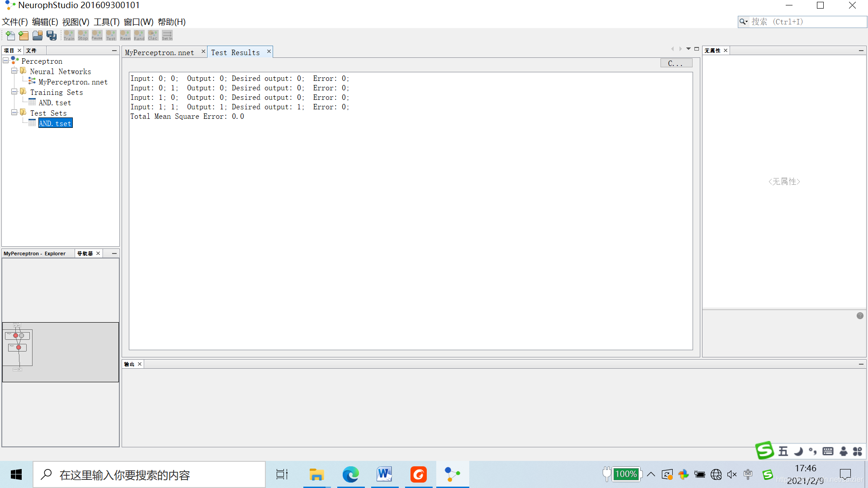868x488 pixels.
Task: Open Task View on the taskbar
Action: (x=282, y=474)
